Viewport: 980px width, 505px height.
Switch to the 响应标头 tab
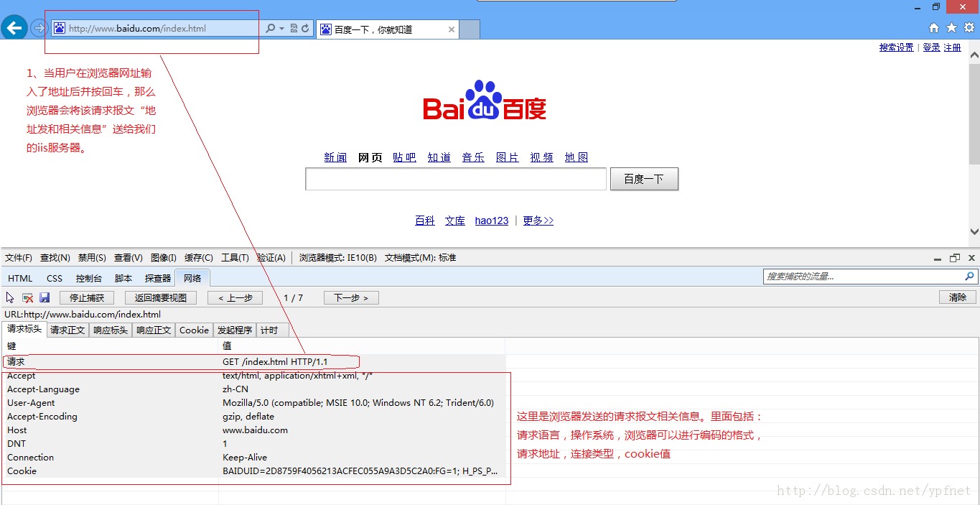tap(111, 330)
